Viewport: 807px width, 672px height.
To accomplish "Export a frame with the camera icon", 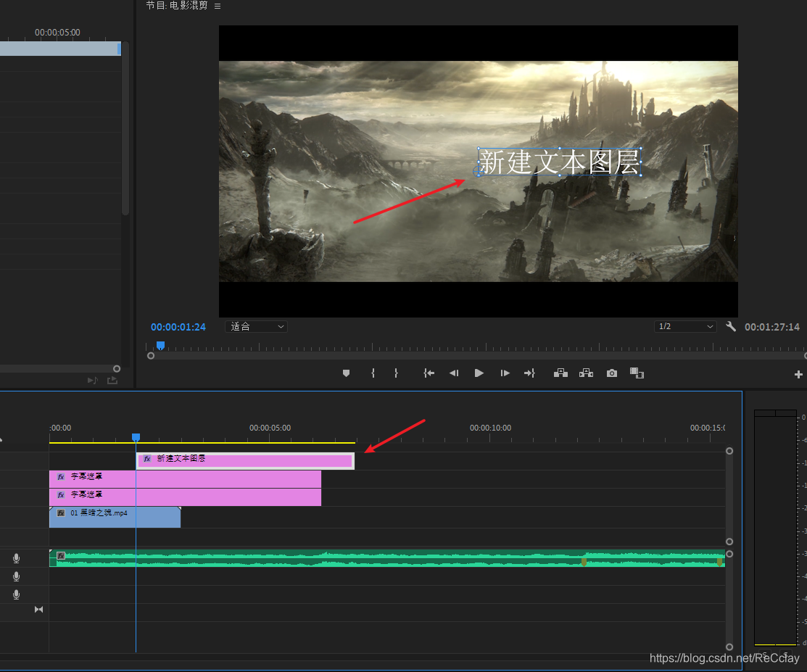I will (x=611, y=373).
